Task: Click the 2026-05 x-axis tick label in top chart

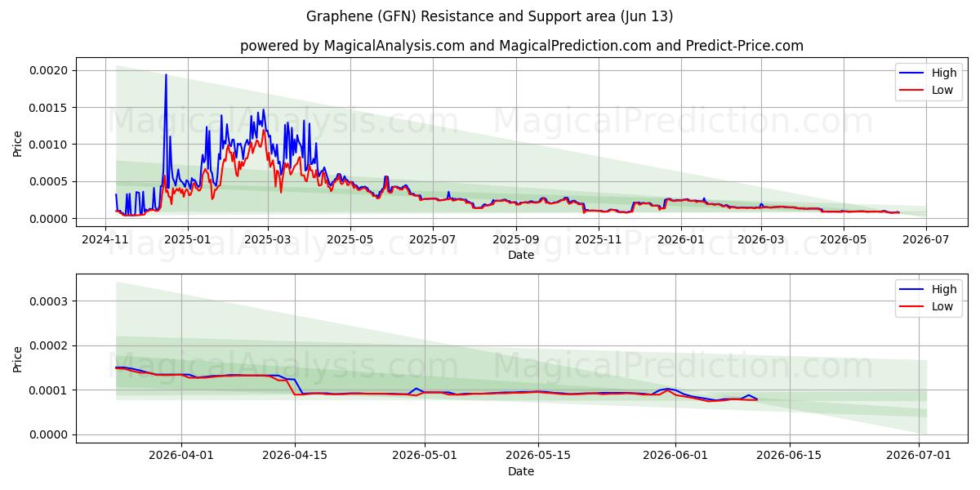Action: click(844, 239)
